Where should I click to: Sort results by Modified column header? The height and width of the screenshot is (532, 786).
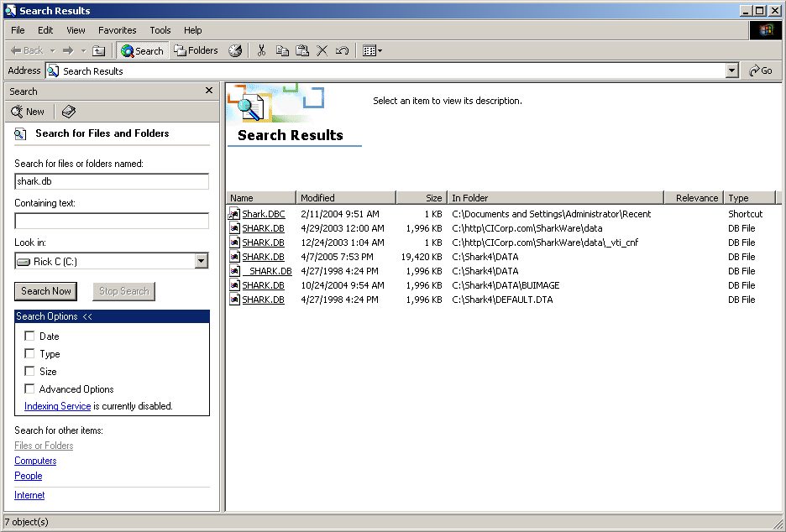(346, 197)
